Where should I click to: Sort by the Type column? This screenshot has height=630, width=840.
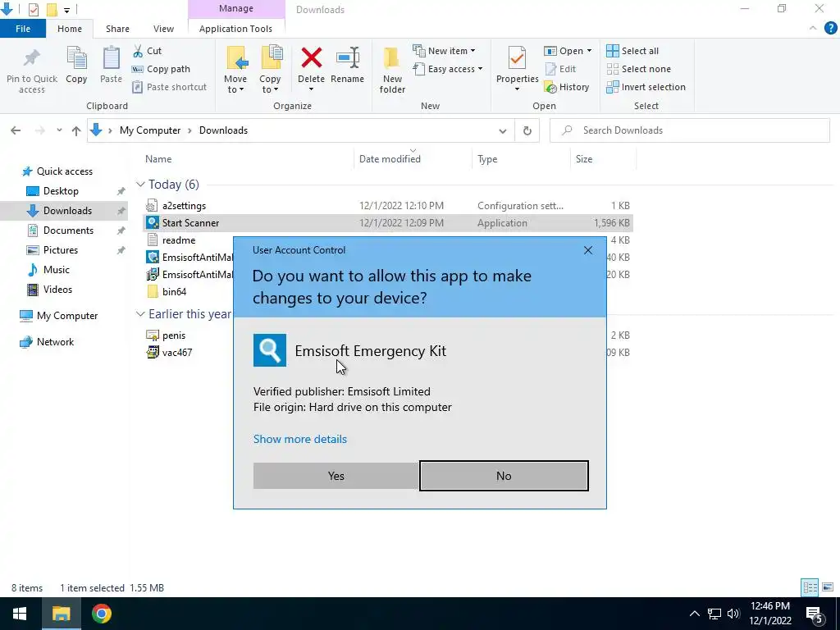[487, 159]
